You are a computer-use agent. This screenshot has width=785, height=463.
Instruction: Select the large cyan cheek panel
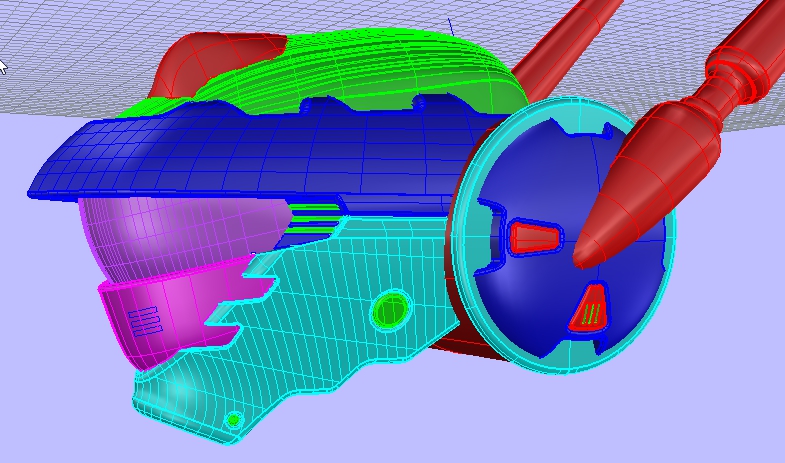point(320,320)
